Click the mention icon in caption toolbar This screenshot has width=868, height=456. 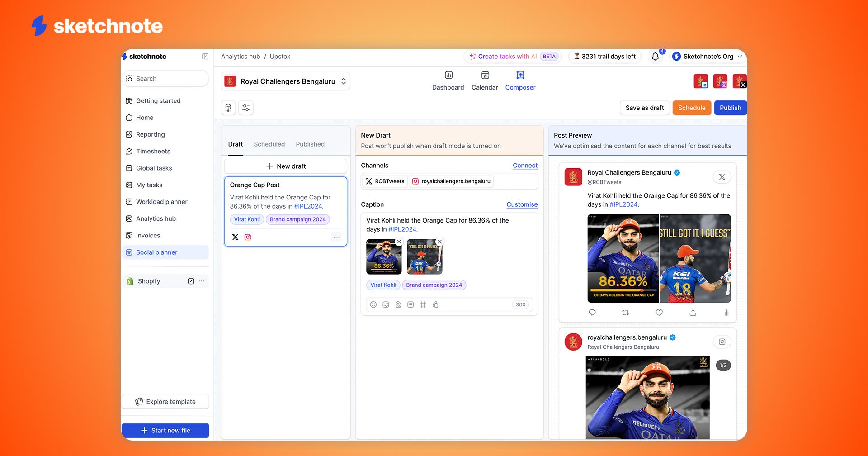[398, 304]
